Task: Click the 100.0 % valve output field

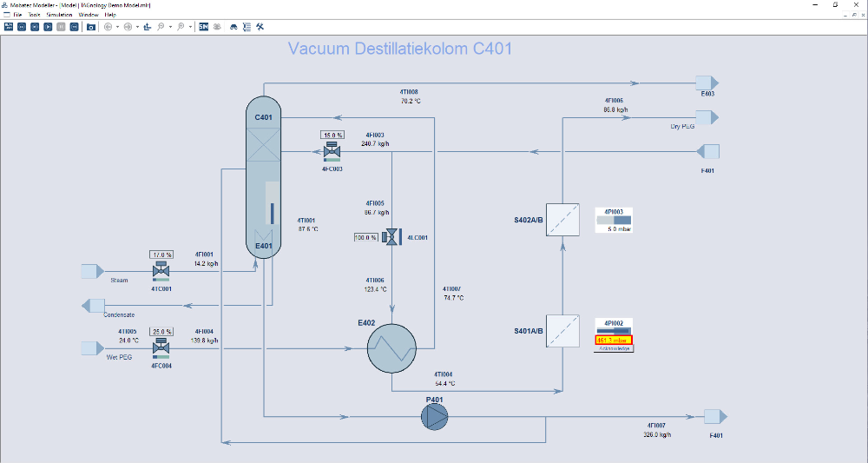Action: coord(366,238)
